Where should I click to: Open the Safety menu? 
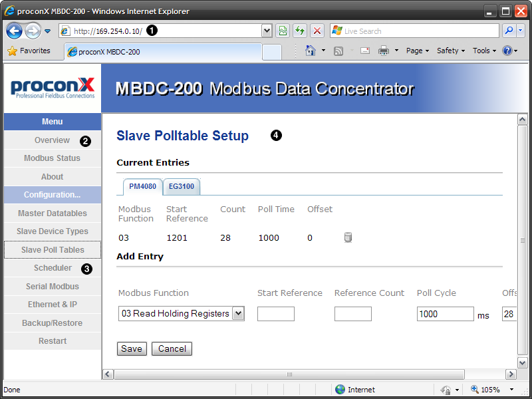[x=451, y=51]
